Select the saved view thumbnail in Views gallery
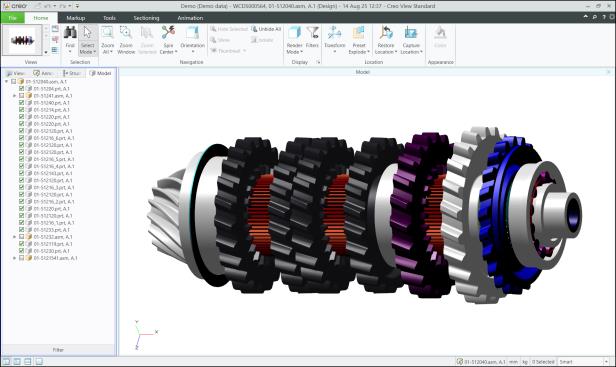Image resolution: width=616 pixels, height=367 pixels. click(x=22, y=40)
